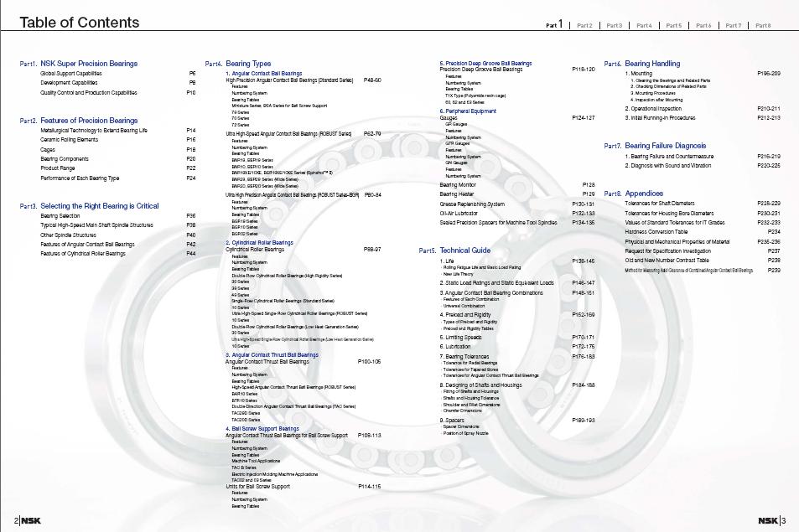Viewport: 799px width, 532px height.
Task: Open Units for Ball Screw Support P114-115
Action: (x=258, y=487)
